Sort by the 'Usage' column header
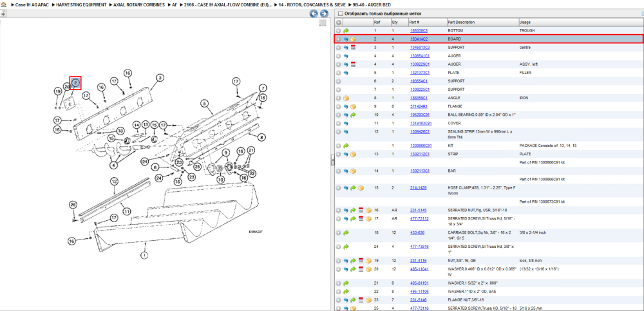 (x=525, y=22)
